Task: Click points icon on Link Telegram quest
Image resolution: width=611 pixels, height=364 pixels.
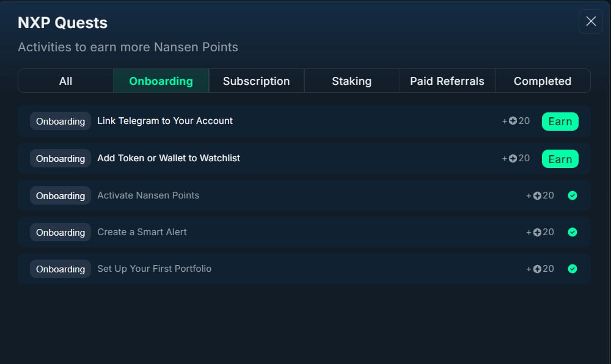Action: [x=513, y=121]
